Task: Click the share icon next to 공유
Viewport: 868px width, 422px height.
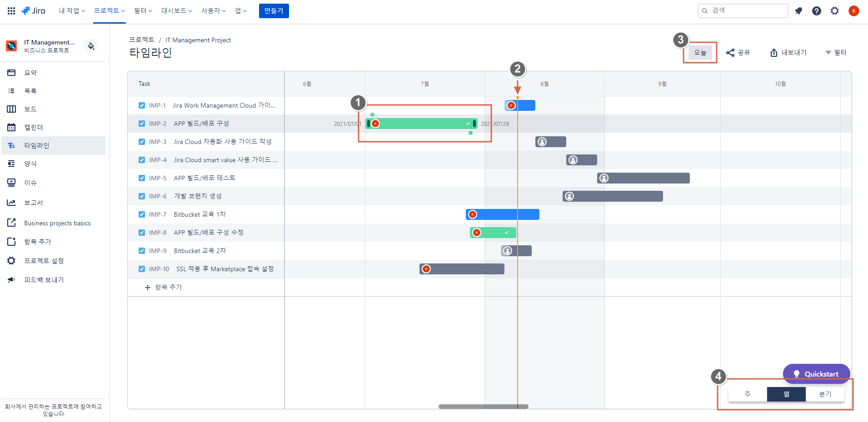Action: point(730,53)
